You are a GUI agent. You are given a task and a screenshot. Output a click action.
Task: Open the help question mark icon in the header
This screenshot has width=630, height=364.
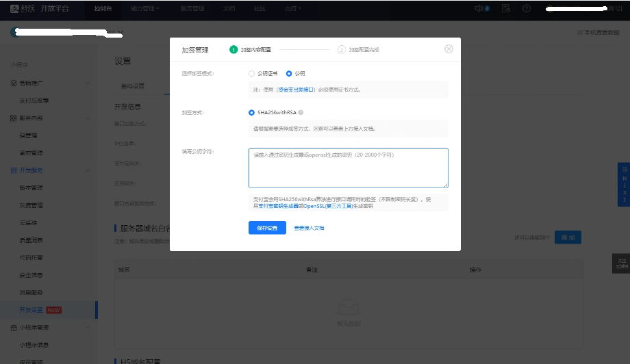pos(526,9)
